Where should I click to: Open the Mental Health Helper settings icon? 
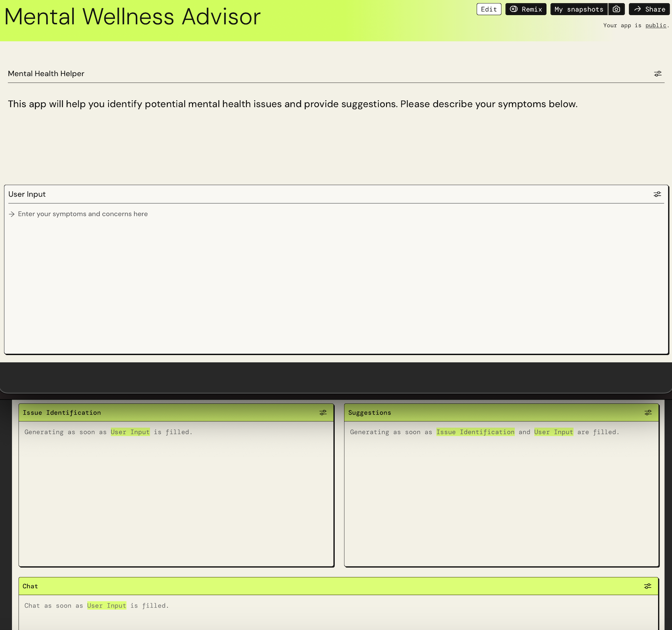click(x=657, y=73)
